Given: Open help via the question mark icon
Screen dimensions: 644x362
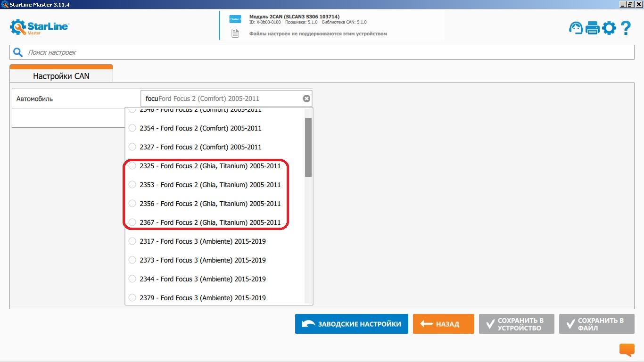Looking at the screenshot, I should (626, 28).
